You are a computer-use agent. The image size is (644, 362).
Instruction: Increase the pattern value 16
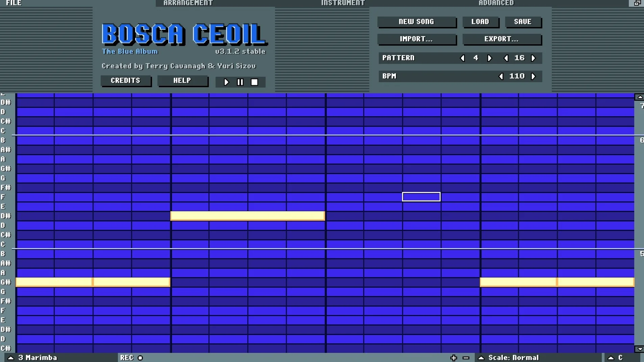pyautogui.click(x=533, y=58)
